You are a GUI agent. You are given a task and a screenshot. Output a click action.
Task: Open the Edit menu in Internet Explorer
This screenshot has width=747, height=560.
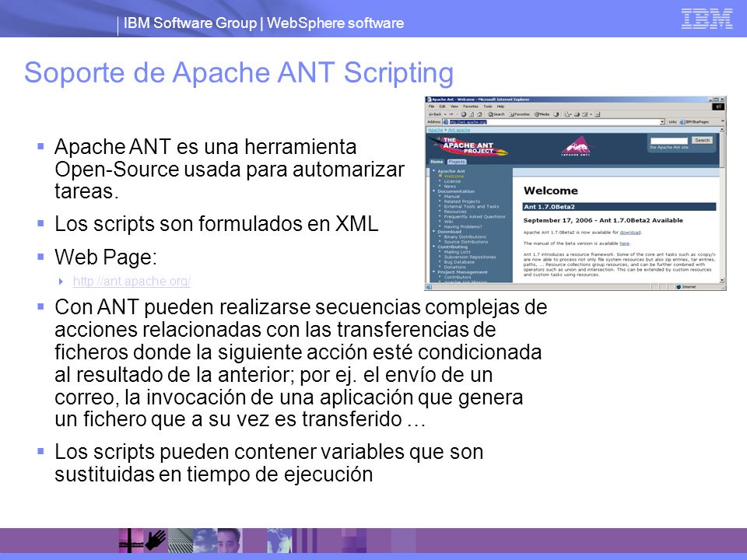coord(442,107)
